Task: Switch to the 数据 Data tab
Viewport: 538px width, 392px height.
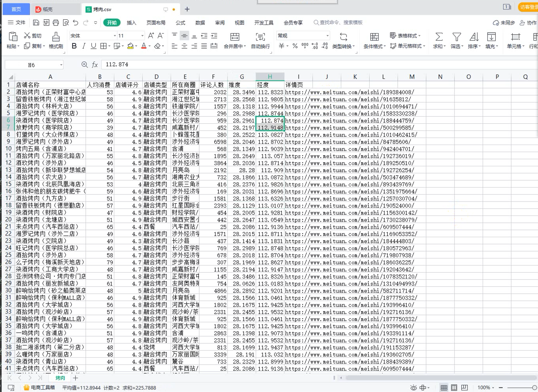Action: [200, 23]
